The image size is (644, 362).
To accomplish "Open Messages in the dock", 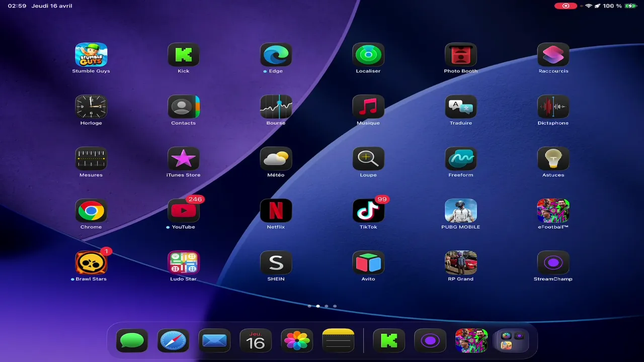I will [x=132, y=341].
